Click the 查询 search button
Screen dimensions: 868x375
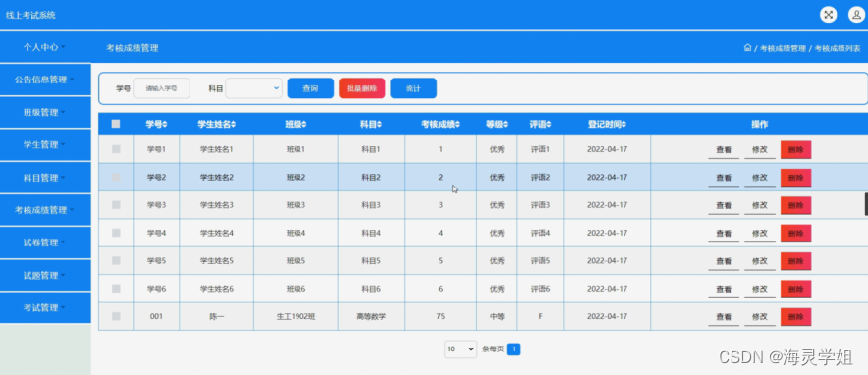click(310, 88)
